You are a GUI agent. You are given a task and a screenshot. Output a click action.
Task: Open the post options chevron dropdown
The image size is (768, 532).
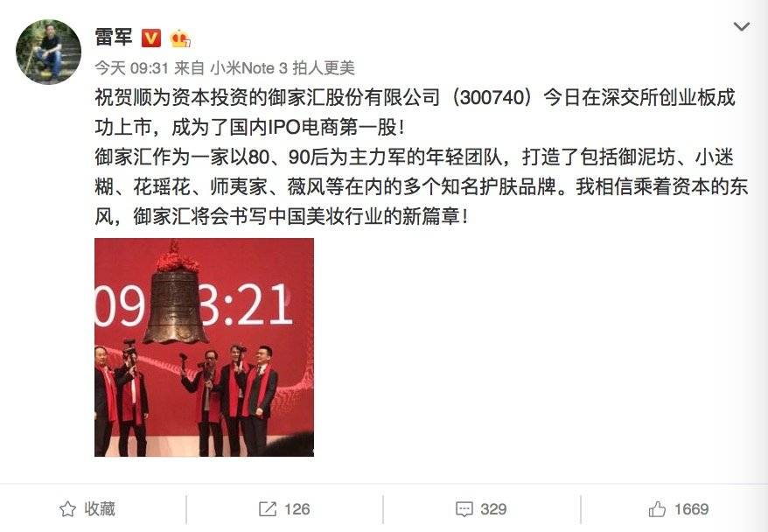[x=741, y=26]
